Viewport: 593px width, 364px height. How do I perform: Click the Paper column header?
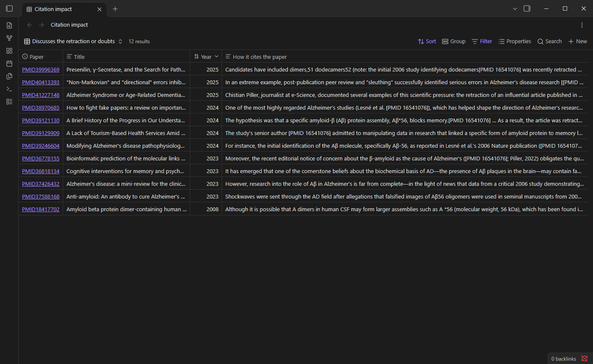41,57
